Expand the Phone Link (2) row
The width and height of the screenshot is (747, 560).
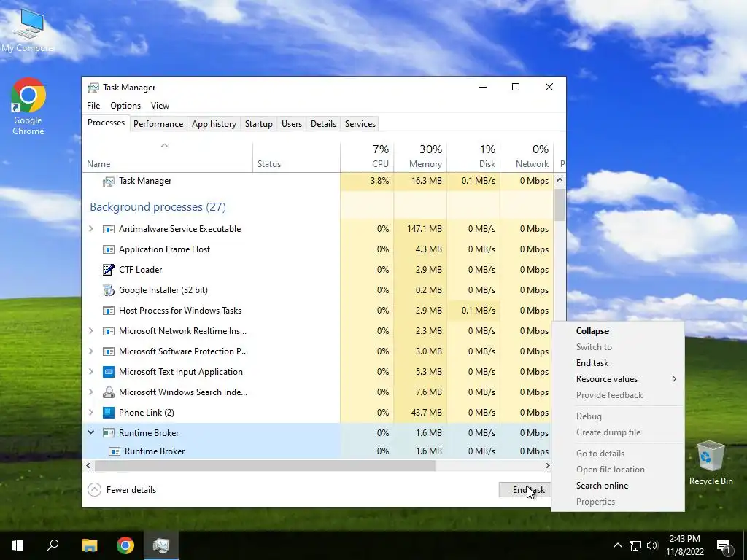[x=91, y=413]
